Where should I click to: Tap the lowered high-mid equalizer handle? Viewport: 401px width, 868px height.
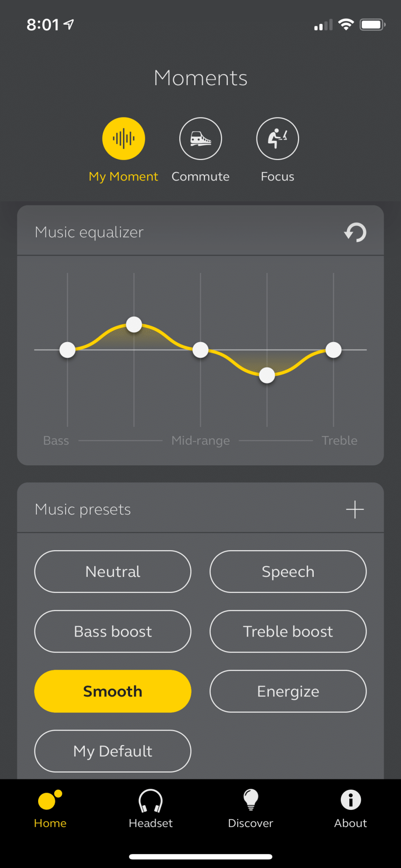pyautogui.click(x=267, y=375)
